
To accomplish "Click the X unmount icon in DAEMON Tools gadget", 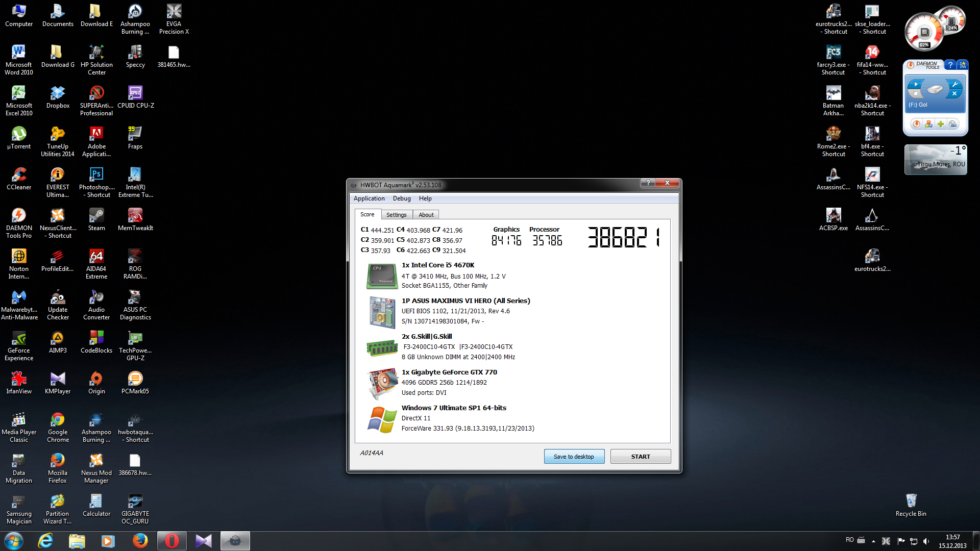I will click(x=954, y=94).
